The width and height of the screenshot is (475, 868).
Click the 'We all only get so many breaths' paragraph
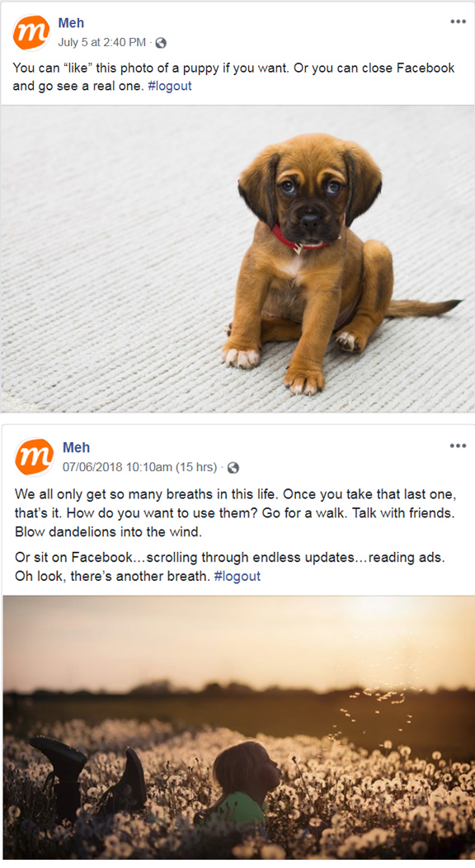tap(234, 513)
